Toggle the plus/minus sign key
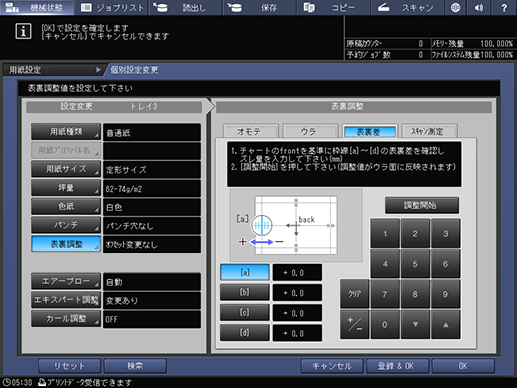Viewport: 517px width, 388px height. 354,324
